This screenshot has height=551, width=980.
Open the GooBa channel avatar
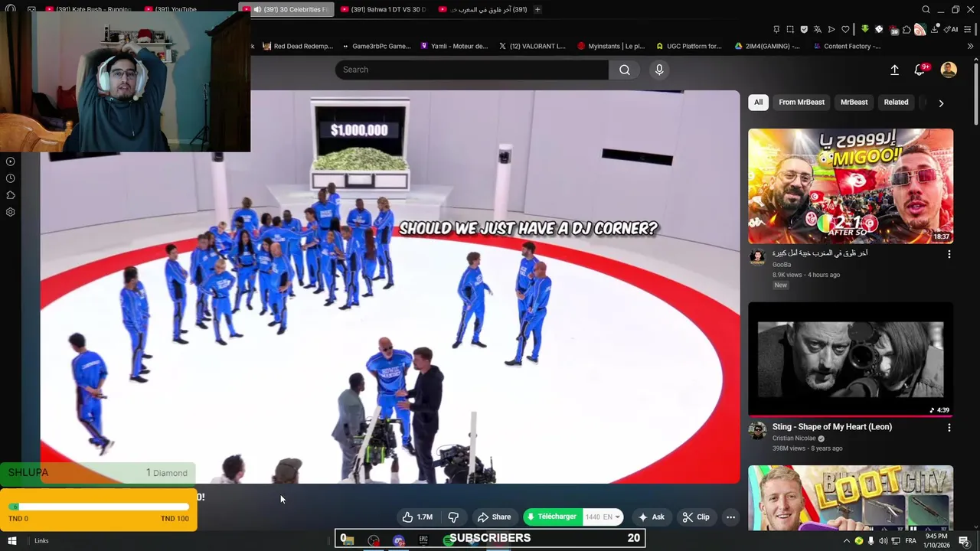[x=757, y=256]
